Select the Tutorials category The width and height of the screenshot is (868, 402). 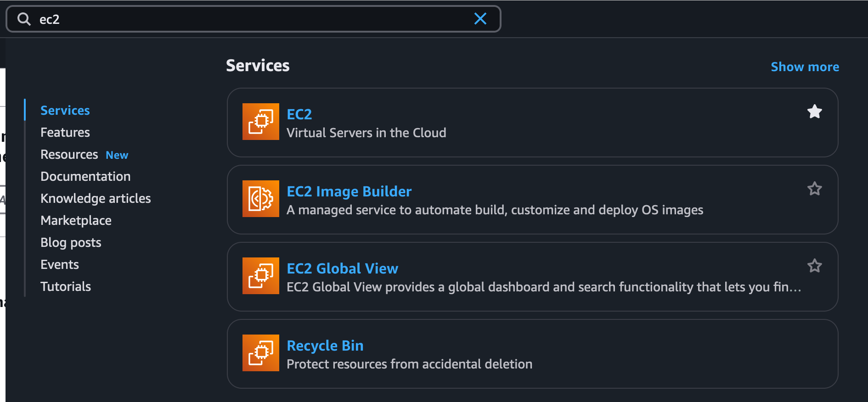click(66, 287)
